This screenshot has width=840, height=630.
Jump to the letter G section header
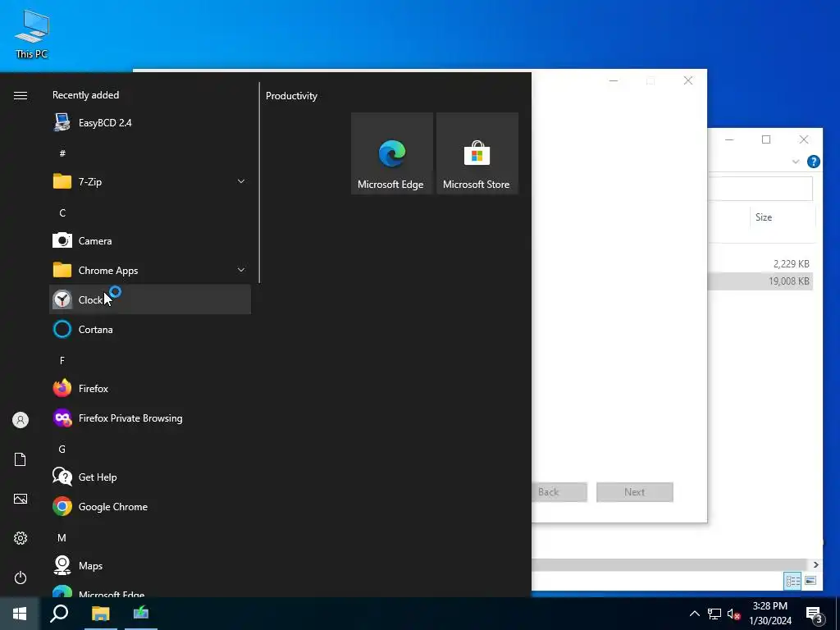[62, 449]
